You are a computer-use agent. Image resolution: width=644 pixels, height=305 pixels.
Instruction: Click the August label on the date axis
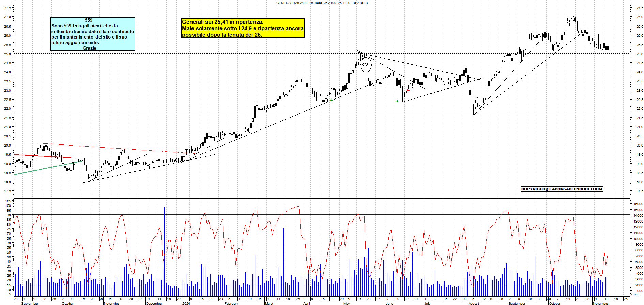(x=474, y=303)
